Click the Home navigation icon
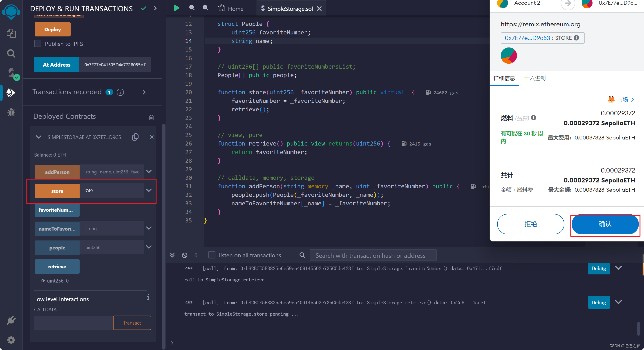Image resolution: width=644 pixels, height=350 pixels. coord(222,8)
